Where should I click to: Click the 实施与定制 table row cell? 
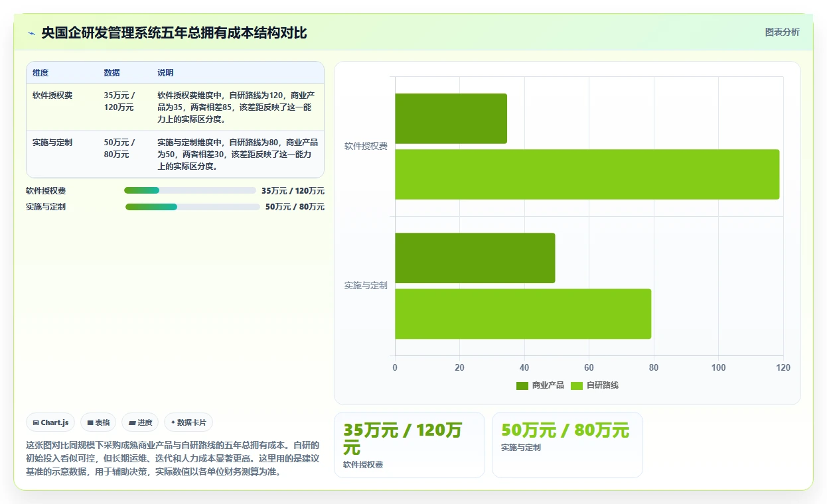click(52, 143)
